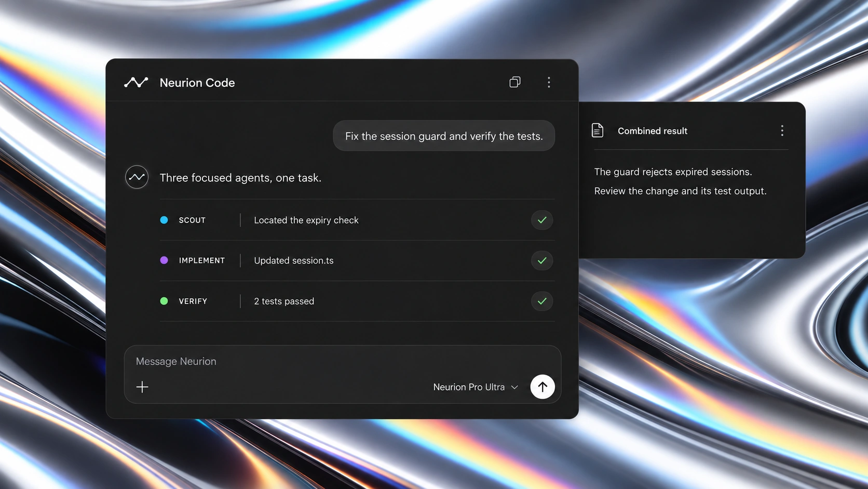The width and height of the screenshot is (868, 489).
Task: Open the Neurion Code three-dot menu
Action: [x=549, y=82]
